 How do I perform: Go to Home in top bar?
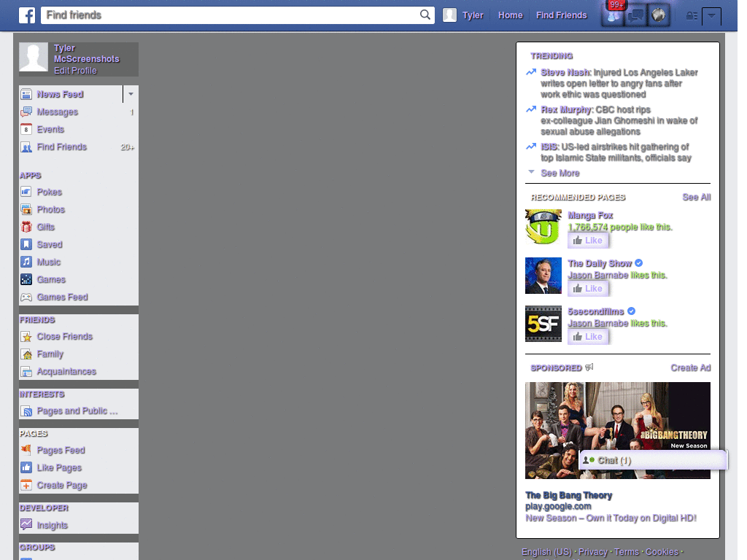point(510,15)
